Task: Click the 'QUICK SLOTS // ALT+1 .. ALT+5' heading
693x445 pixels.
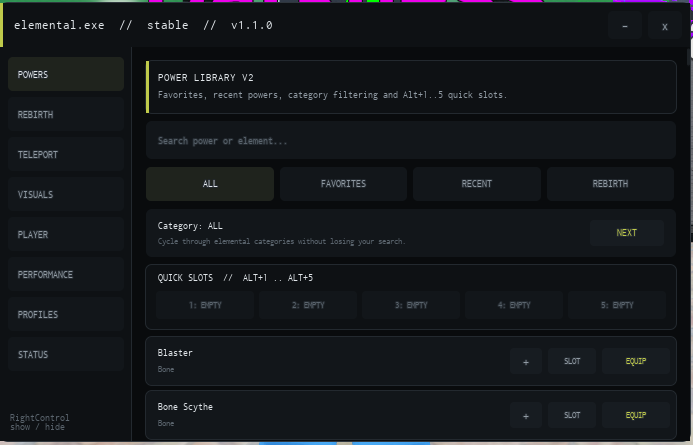Action: point(235,278)
